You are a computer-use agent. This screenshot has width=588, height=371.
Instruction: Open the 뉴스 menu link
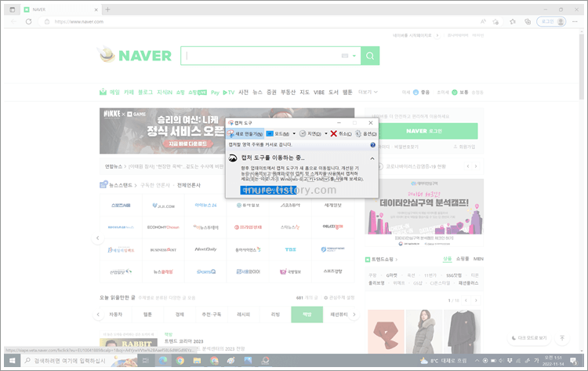(x=257, y=93)
